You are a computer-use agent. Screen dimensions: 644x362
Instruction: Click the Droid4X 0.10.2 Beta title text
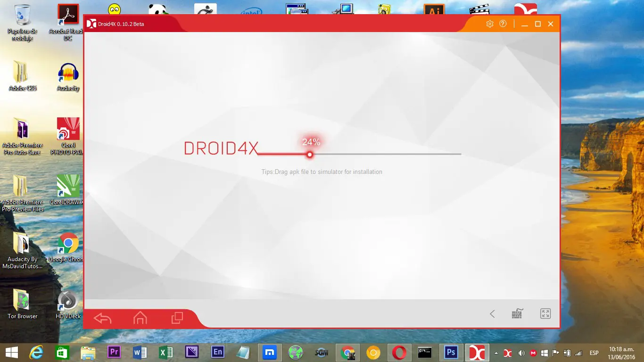[x=121, y=24]
